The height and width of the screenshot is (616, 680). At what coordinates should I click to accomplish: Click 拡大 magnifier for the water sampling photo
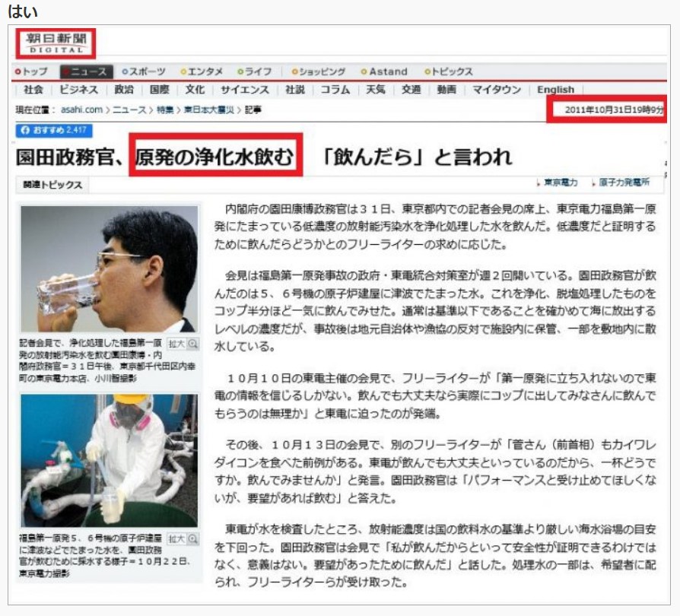(x=183, y=539)
